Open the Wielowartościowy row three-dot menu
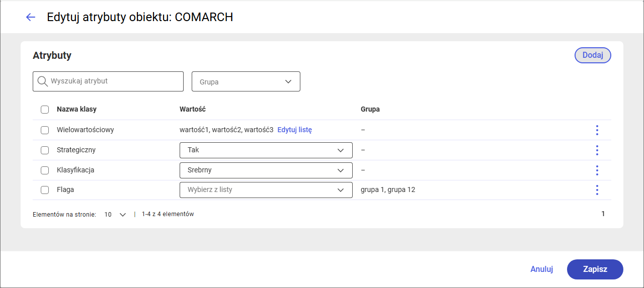 (x=597, y=130)
